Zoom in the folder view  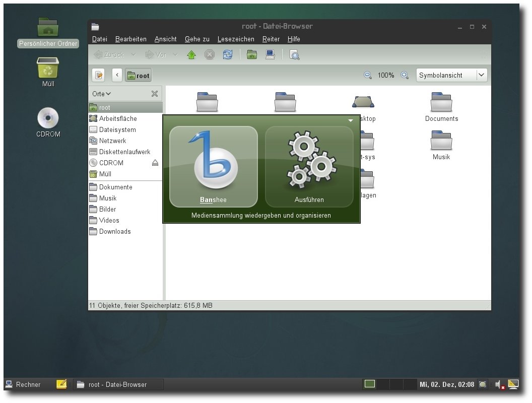[x=405, y=75]
